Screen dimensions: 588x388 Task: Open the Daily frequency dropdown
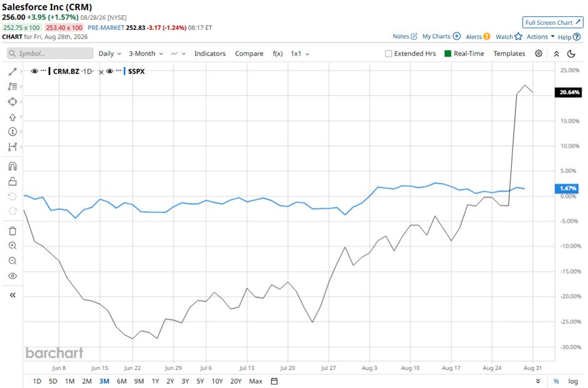point(109,54)
